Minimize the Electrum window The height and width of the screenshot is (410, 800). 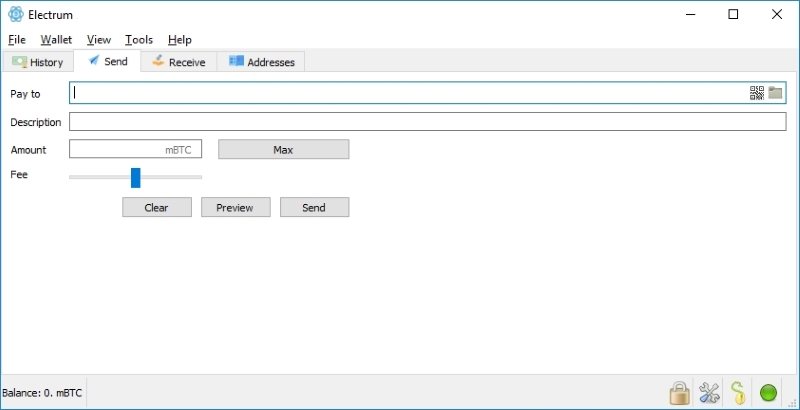tap(690, 14)
